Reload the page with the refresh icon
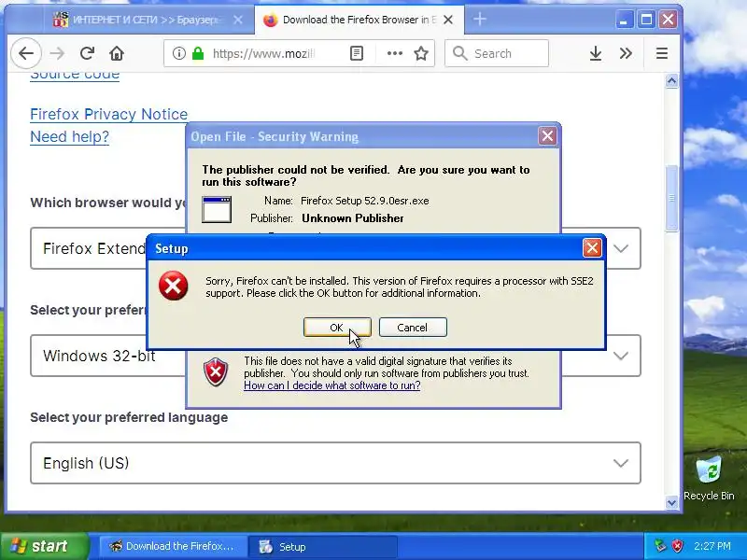The height and width of the screenshot is (560, 747). pyautogui.click(x=87, y=53)
